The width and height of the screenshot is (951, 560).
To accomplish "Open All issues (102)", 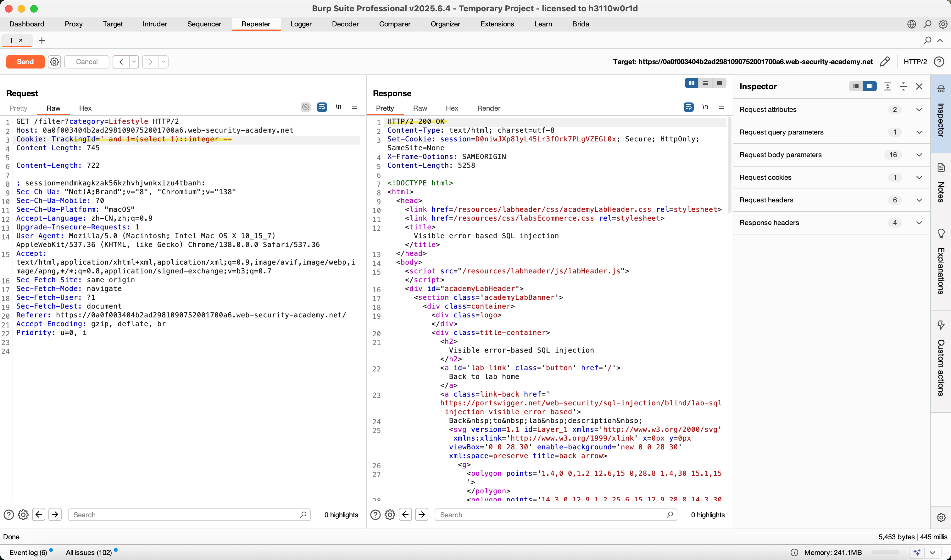I will point(89,552).
